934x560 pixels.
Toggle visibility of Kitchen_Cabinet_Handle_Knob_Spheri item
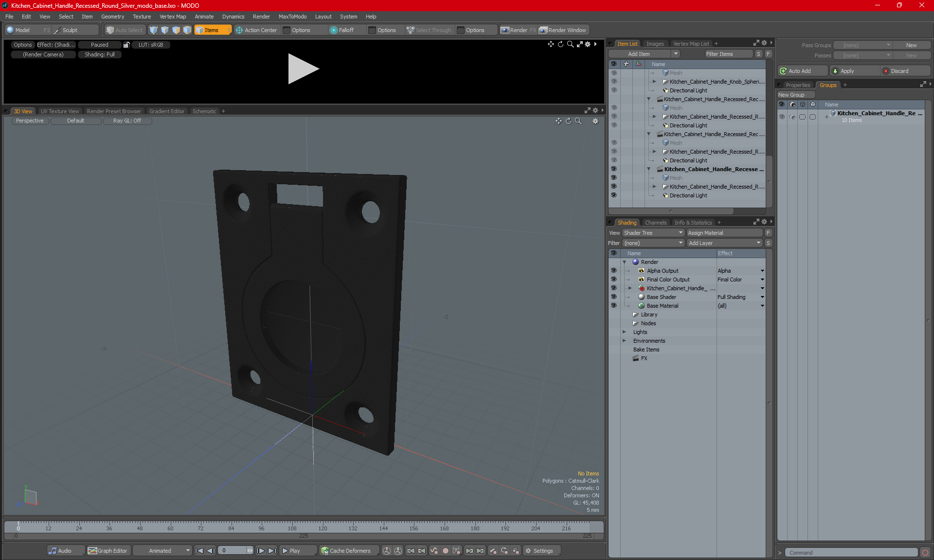pos(613,82)
